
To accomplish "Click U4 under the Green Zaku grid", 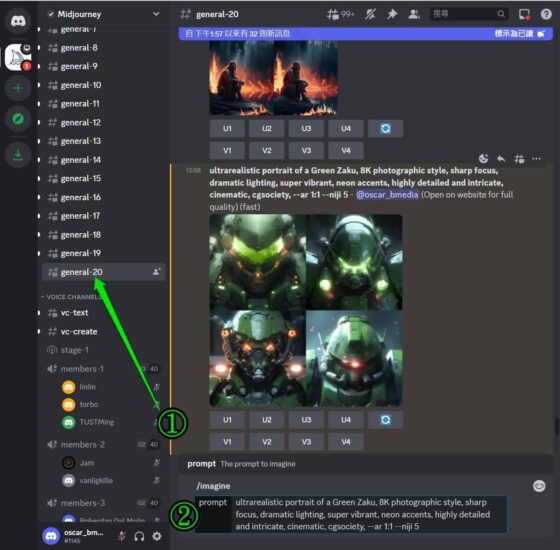I will click(346, 420).
